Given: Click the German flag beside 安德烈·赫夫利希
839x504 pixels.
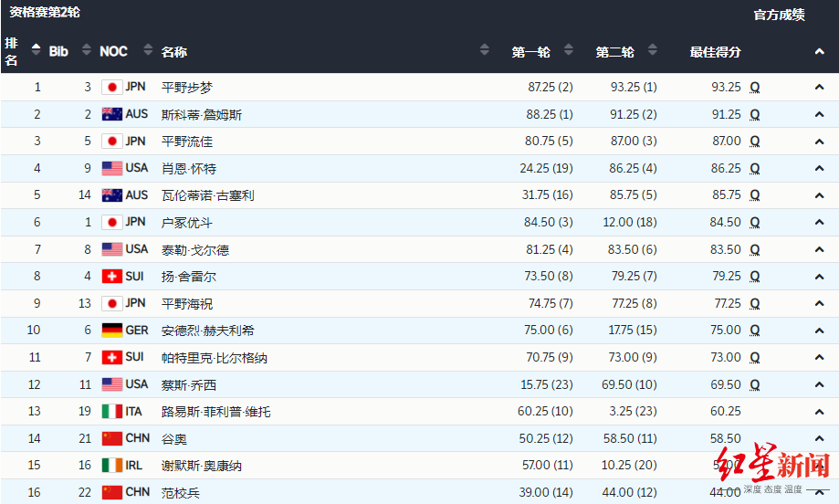Looking at the screenshot, I should pyautogui.click(x=111, y=331).
